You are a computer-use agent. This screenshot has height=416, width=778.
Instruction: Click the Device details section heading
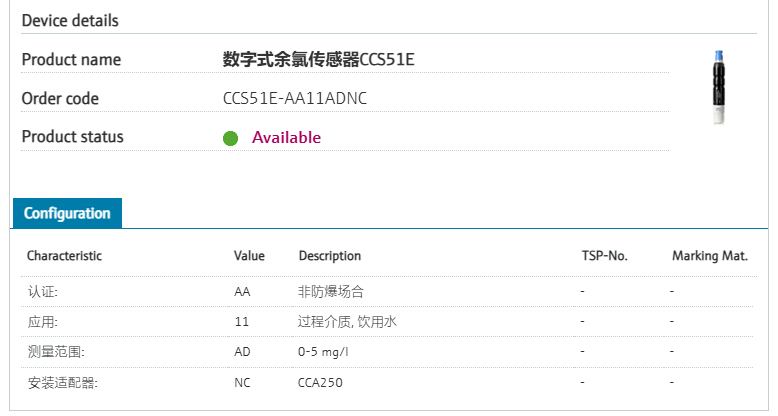point(70,20)
